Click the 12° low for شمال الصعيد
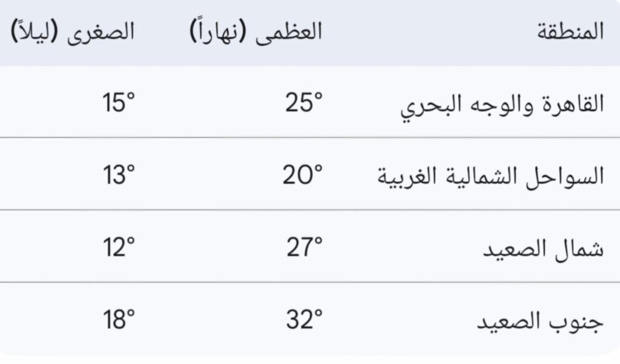 118,248
